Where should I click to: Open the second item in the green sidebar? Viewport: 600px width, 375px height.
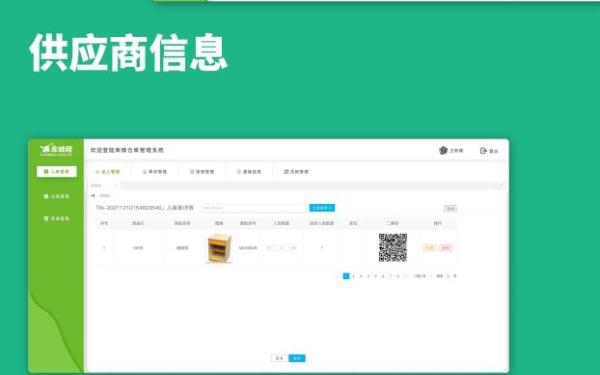coord(57,196)
